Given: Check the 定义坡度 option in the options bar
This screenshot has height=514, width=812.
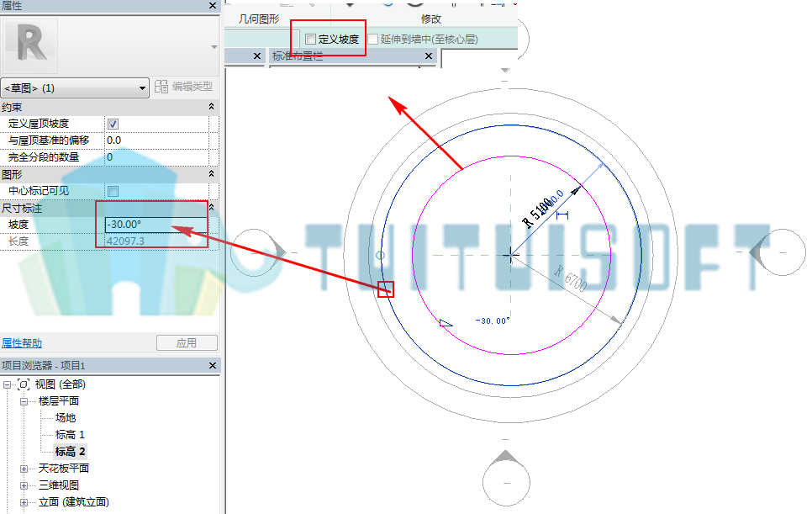Looking at the screenshot, I should (310, 39).
